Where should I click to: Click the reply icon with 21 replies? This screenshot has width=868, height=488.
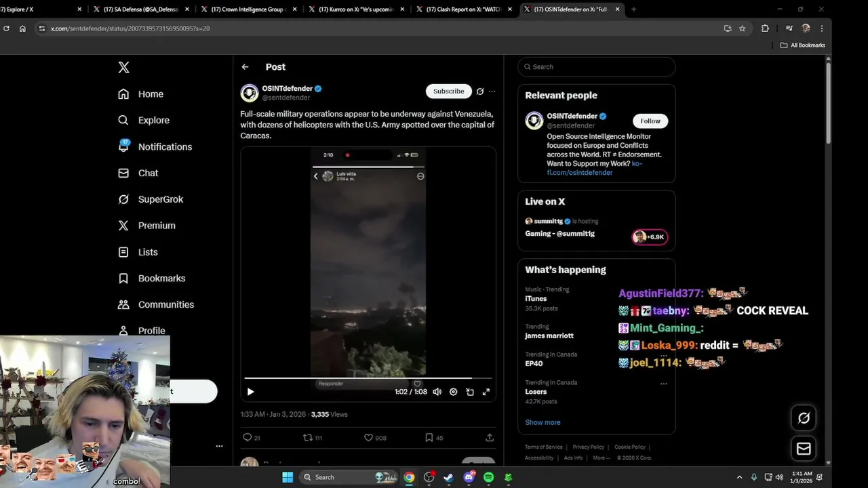[248, 438]
